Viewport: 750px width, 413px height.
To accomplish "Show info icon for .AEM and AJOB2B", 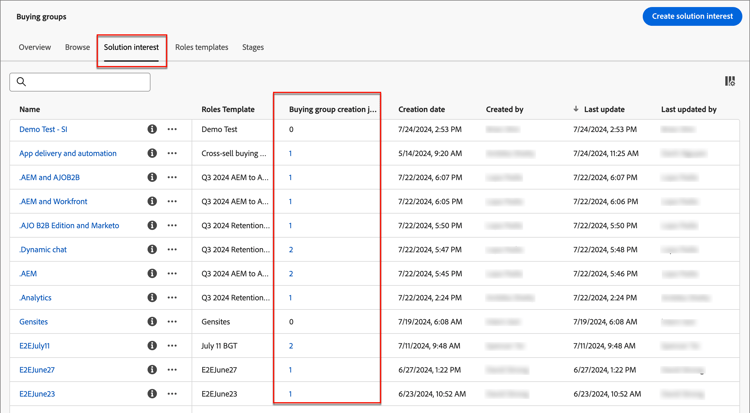I will coord(152,177).
